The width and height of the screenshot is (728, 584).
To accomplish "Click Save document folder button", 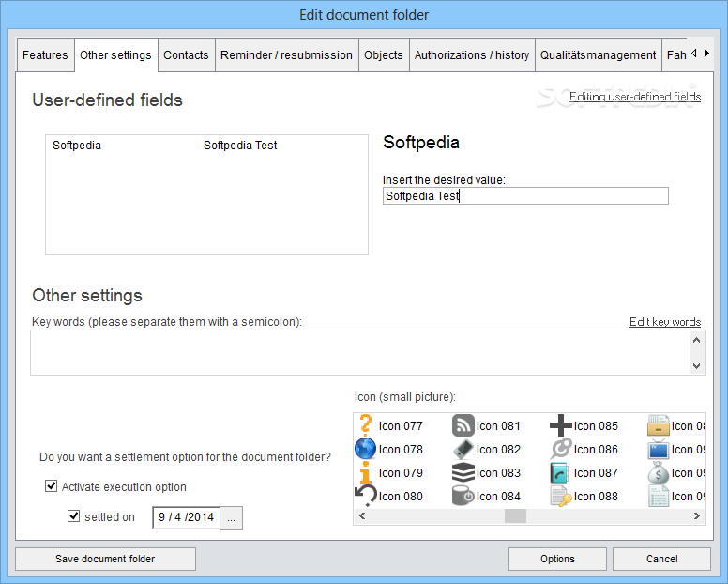I will 105,559.
